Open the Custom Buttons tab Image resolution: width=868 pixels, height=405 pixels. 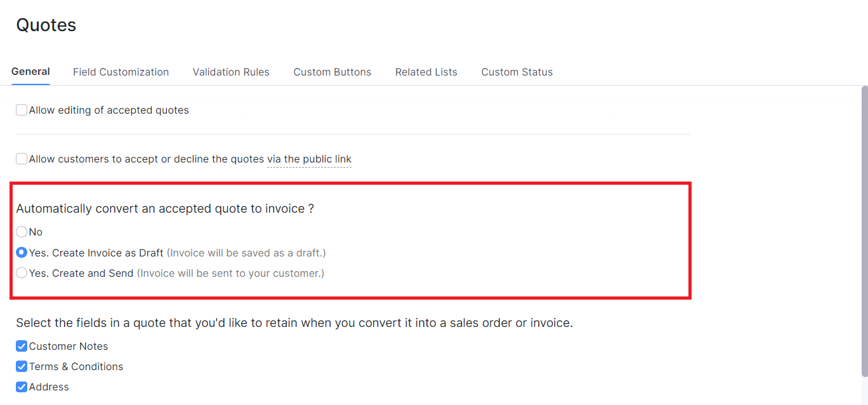click(x=332, y=72)
